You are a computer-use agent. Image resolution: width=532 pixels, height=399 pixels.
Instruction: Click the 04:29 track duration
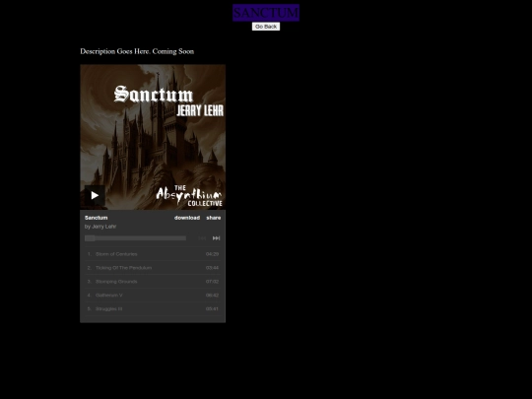[212, 254]
